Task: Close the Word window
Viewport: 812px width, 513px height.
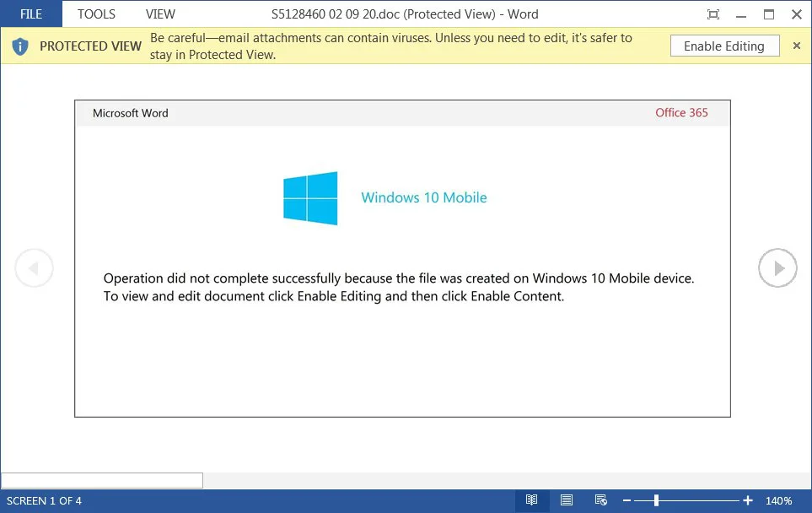Action: coord(797,14)
